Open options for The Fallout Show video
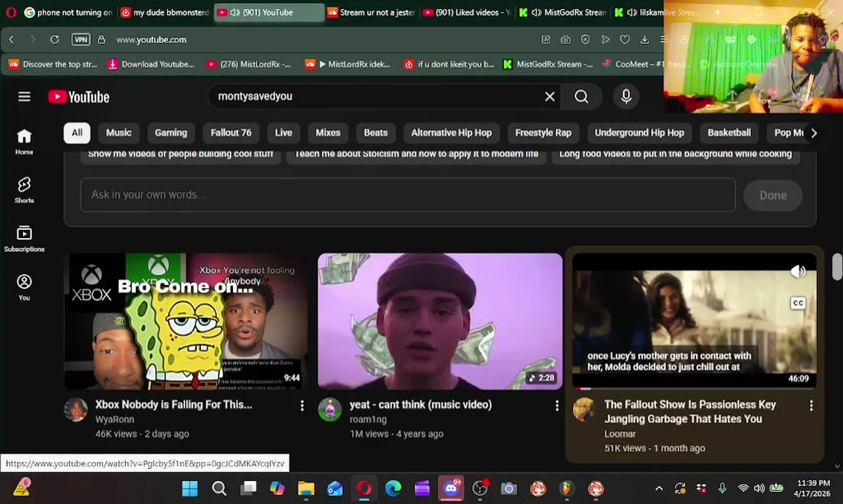This screenshot has height=504, width=843. pos(811,405)
